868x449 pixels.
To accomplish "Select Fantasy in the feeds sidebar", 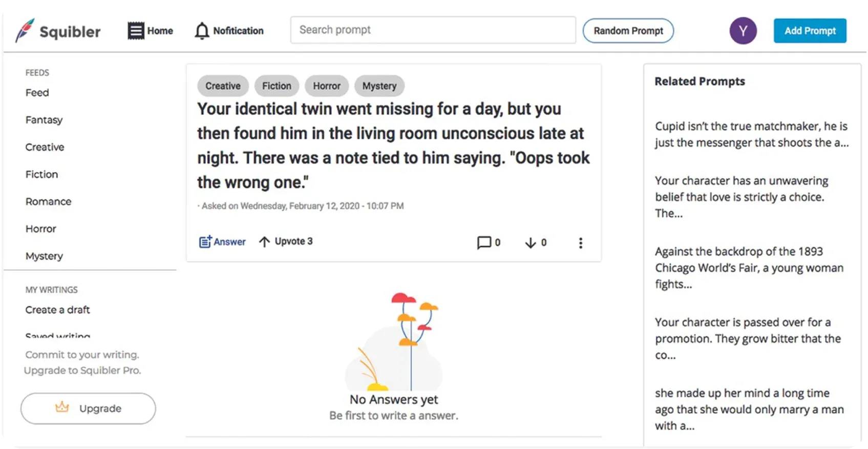I will click(44, 120).
